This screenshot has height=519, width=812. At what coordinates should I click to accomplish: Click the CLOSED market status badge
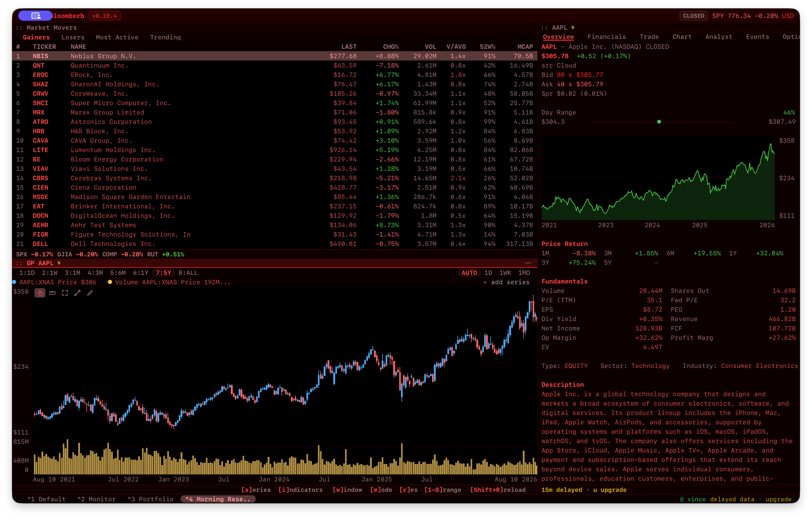pos(693,16)
